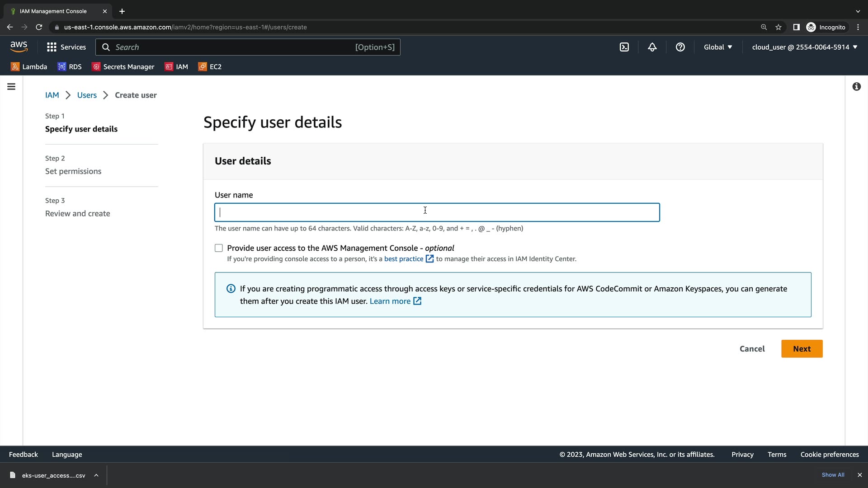868x488 pixels.
Task: Go to Users breadcrumb link
Action: [x=87, y=95]
